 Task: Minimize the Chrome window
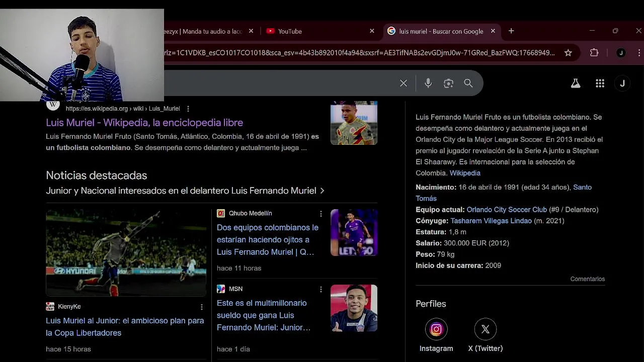click(592, 31)
